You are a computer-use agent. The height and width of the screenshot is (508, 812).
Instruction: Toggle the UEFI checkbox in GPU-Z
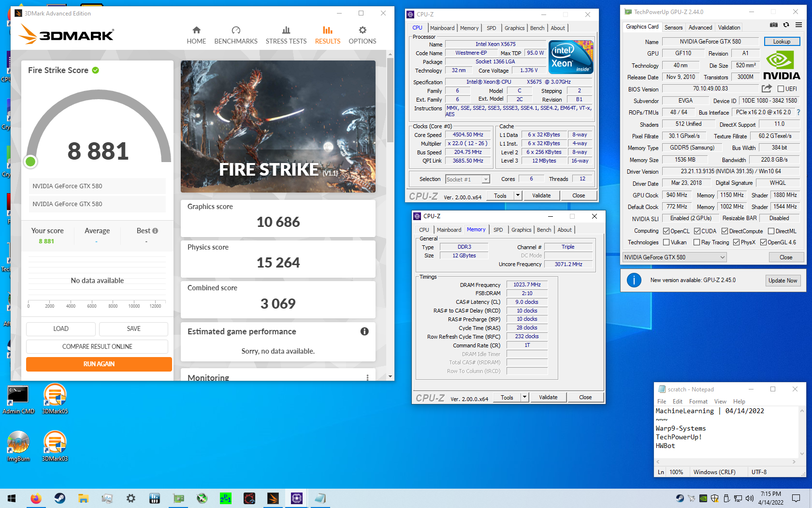781,89
